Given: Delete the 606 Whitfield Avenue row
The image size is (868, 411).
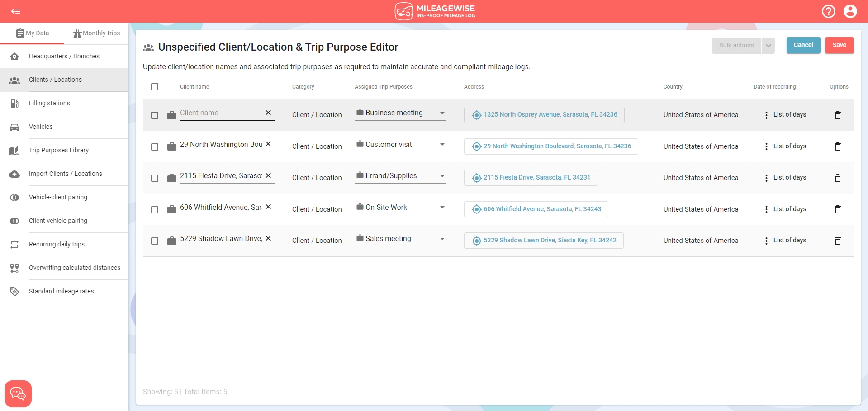Looking at the screenshot, I should coord(837,209).
